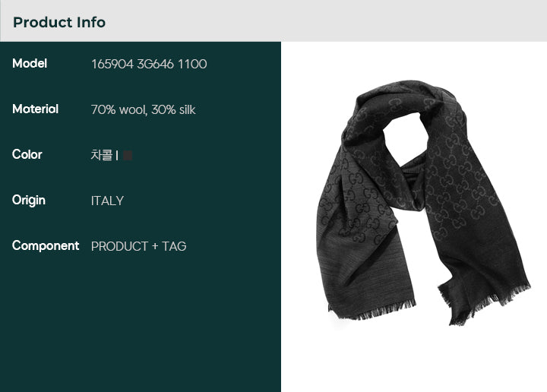Click the charcoal color swatch square
The image size is (547, 392).
click(128, 155)
